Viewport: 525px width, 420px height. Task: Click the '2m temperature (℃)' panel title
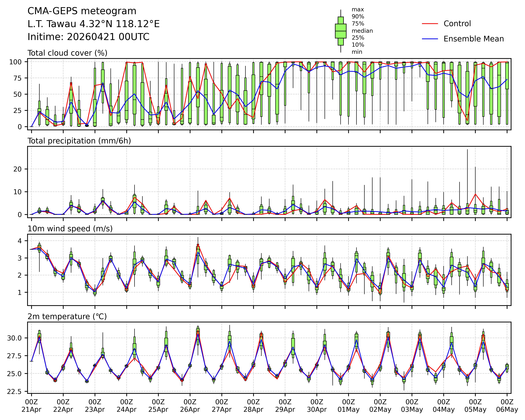(x=67, y=317)
